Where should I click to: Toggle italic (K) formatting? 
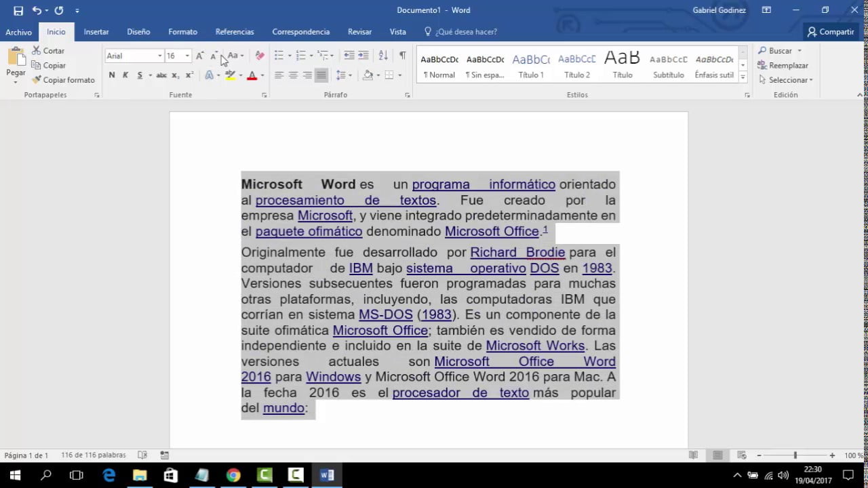(125, 75)
